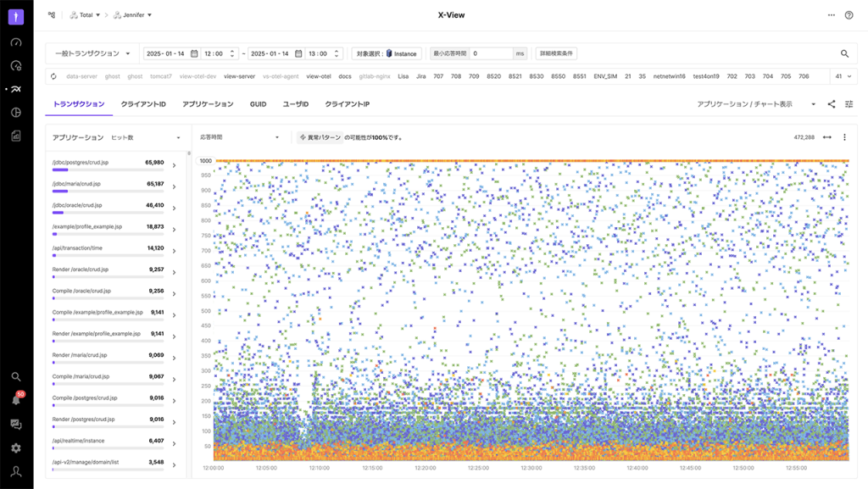Viewport: 868px width, 489px height.
Task: Expand the /jdbc/postgres/crud.jsp row chevron
Action: [x=174, y=165]
